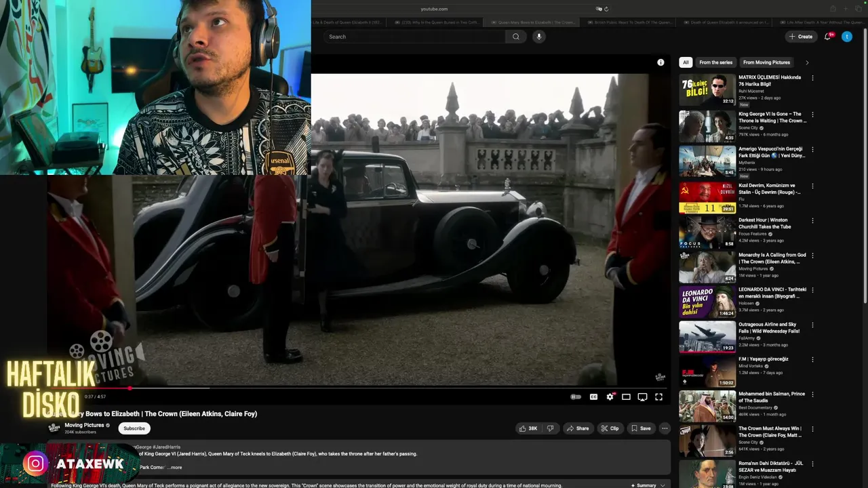Image resolution: width=868 pixels, height=488 pixels.
Task: Click Safari address bar youtube.com
Action: coord(434,9)
